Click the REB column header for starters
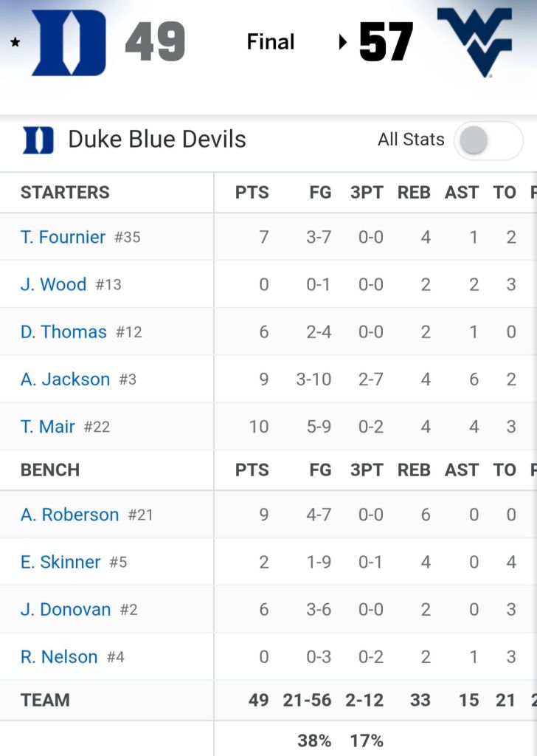The height and width of the screenshot is (756, 537). (x=414, y=193)
